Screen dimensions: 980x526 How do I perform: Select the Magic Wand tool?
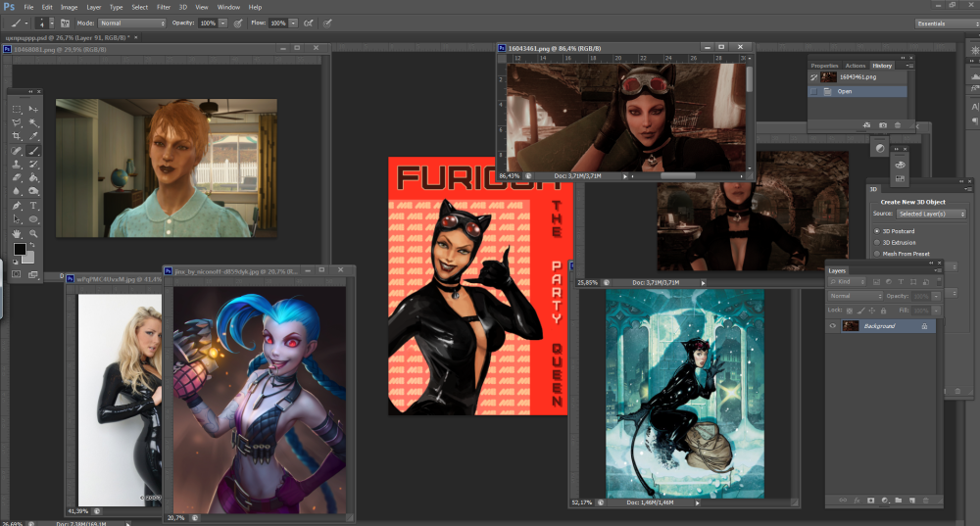coord(33,123)
